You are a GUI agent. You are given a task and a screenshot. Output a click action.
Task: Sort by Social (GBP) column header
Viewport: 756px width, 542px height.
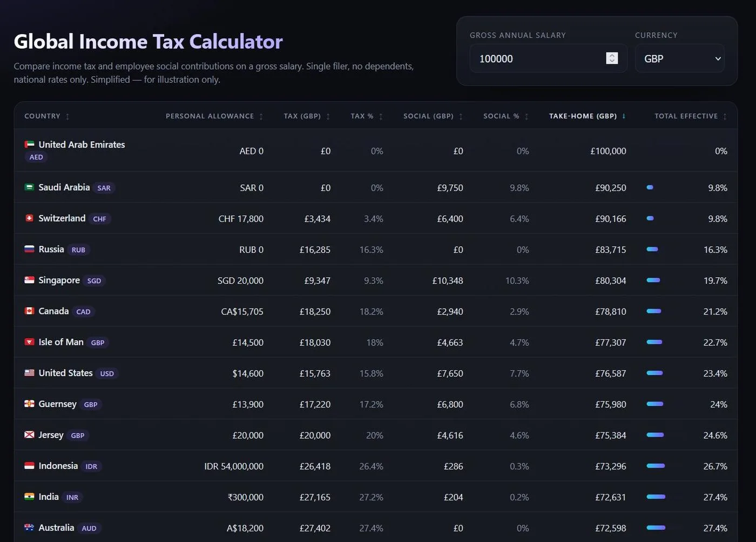(433, 116)
